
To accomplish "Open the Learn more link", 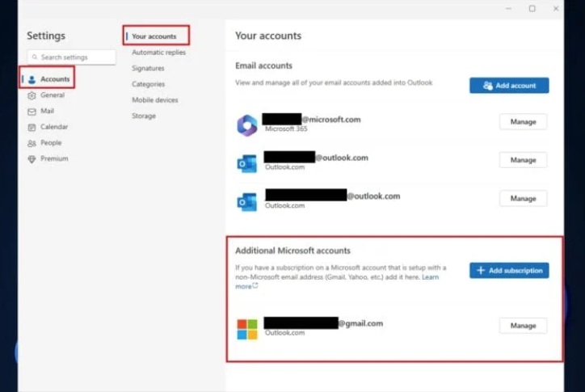I will coord(430,277).
